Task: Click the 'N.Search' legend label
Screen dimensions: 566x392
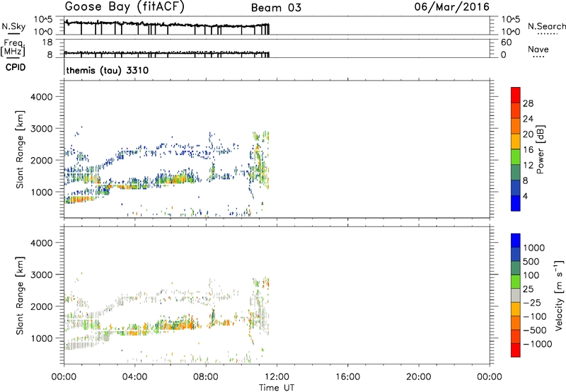Action: 546,26
